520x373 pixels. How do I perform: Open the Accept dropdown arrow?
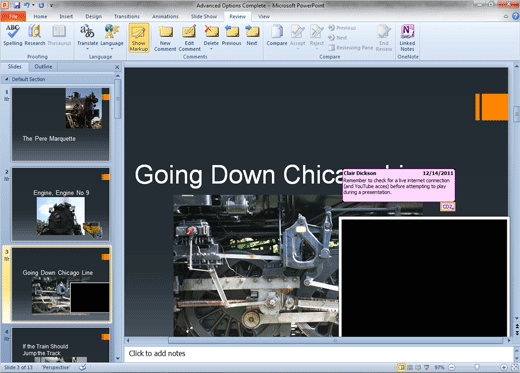[297, 49]
